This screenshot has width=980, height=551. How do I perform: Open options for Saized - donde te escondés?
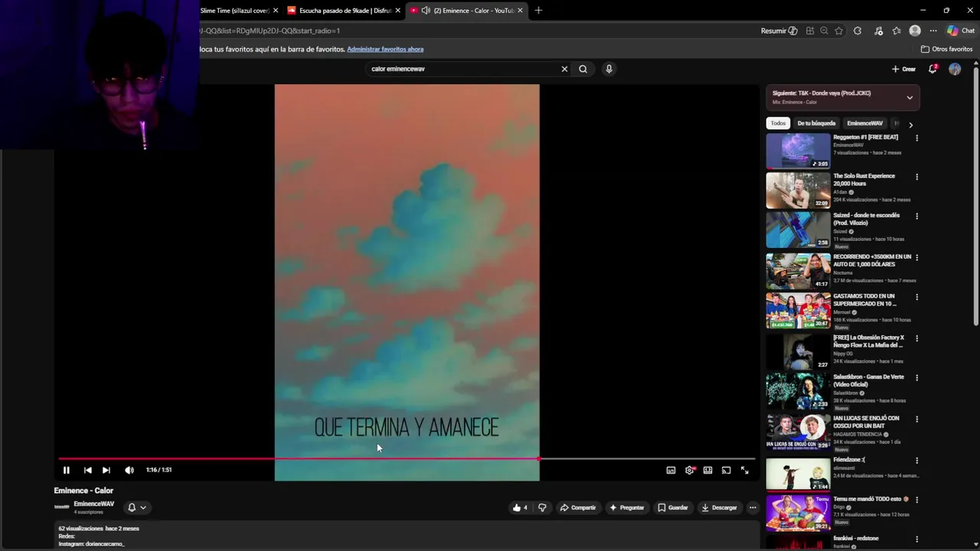[916, 217]
